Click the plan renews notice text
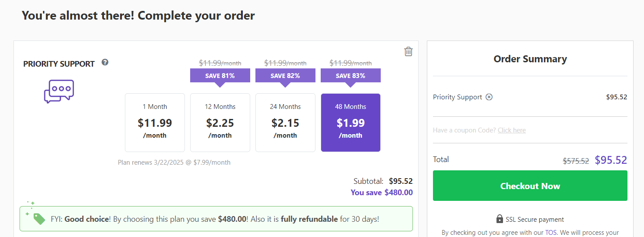 [x=174, y=163]
